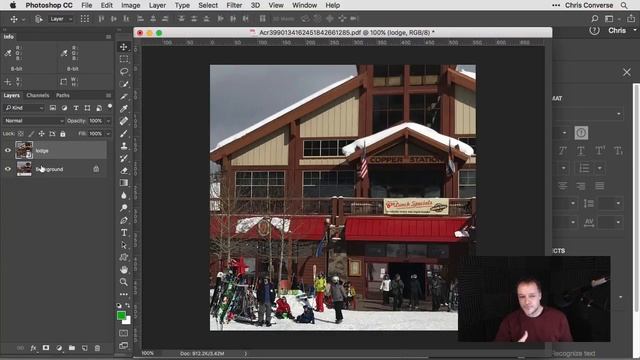640x360 pixels.
Task: Select the Hand tool
Action: (124, 270)
